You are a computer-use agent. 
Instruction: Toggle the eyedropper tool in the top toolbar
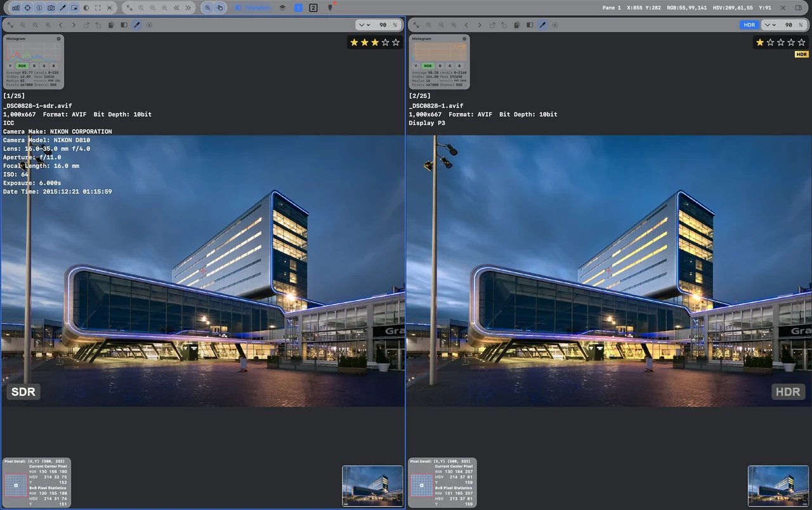[63, 8]
